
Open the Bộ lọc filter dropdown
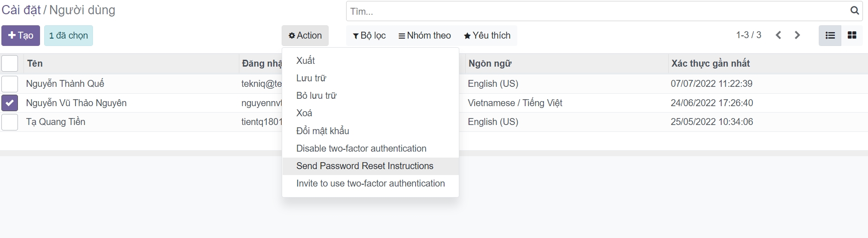click(369, 35)
